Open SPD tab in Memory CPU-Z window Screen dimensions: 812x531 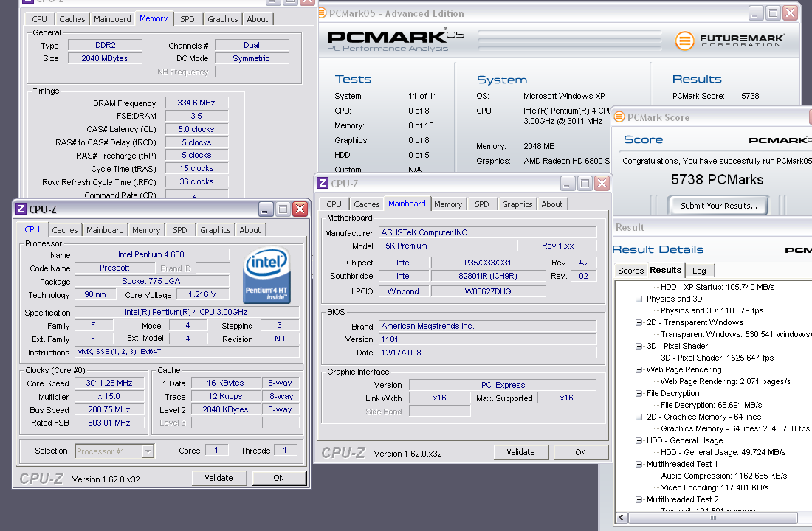[x=187, y=19]
